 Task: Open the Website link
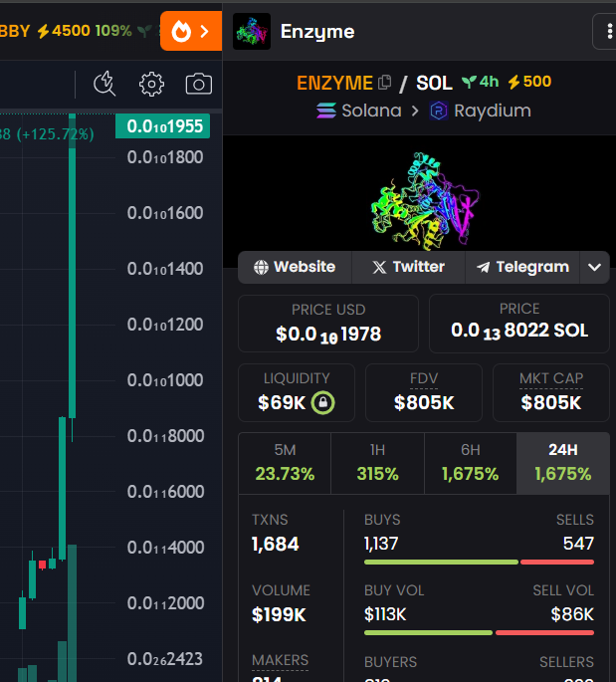(x=295, y=267)
